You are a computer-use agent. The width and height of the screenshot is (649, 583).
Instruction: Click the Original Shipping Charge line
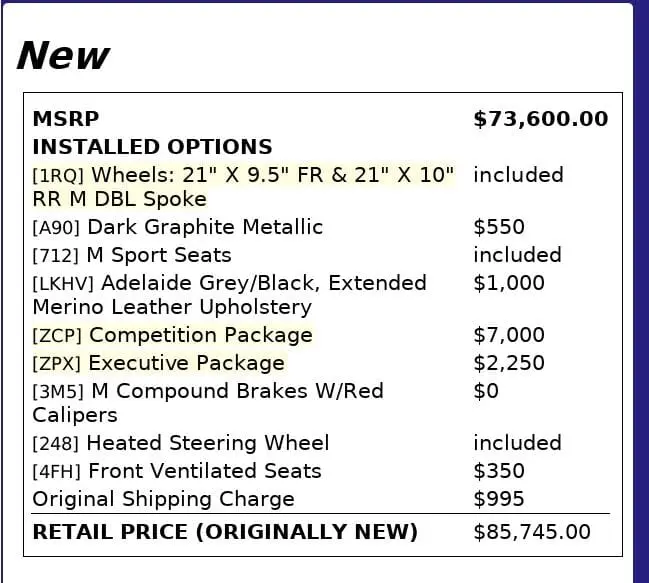(x=163, y=499)
